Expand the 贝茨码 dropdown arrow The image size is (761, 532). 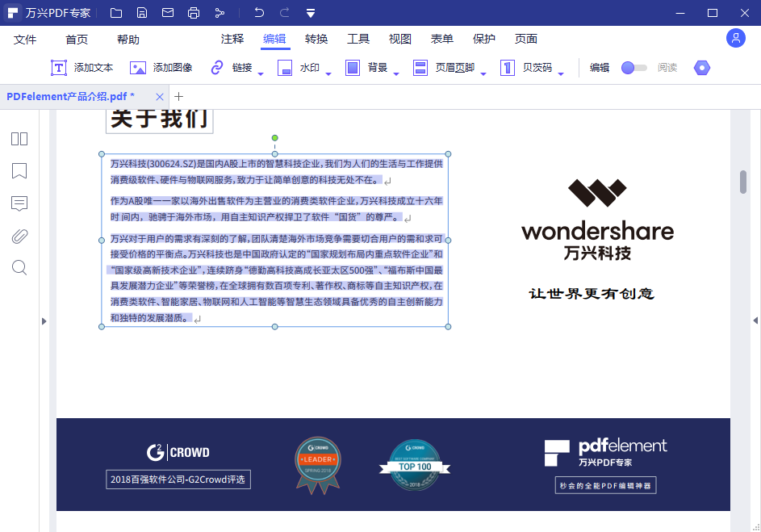pyautogui.click(x=561, y=73)
